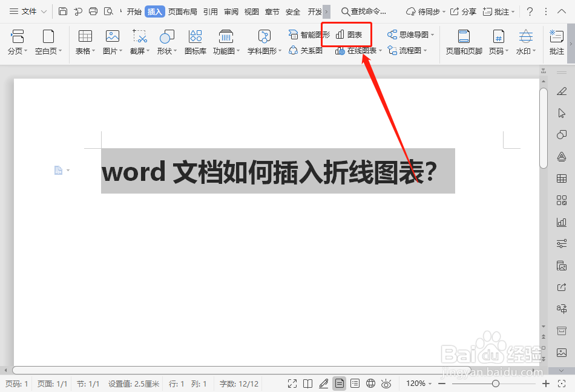Insert a 关系图 relationship diagram
The image size is (575, 392).
pyautogui.click(x=306, y=51)
